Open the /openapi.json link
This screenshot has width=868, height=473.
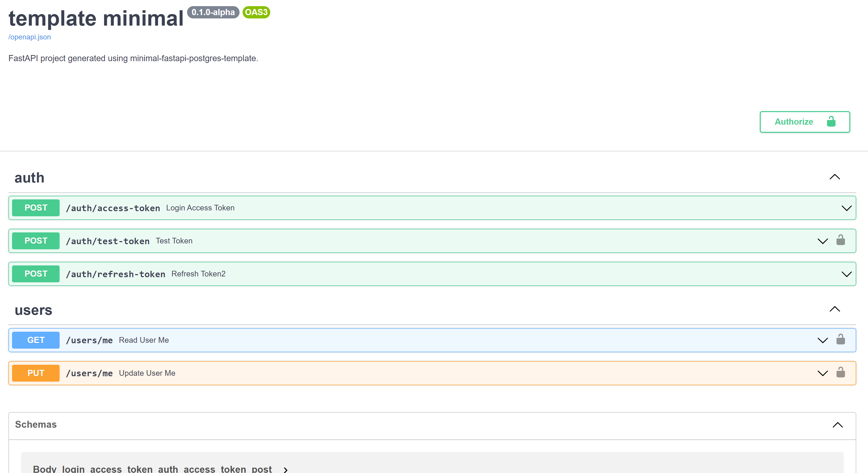click(x=30, y=37)
